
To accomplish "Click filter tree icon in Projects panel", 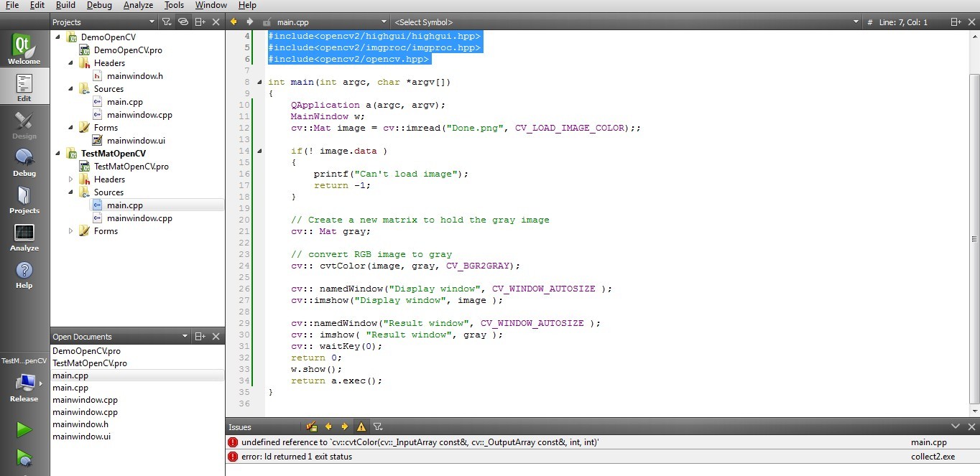I will [x=167, y=22].
